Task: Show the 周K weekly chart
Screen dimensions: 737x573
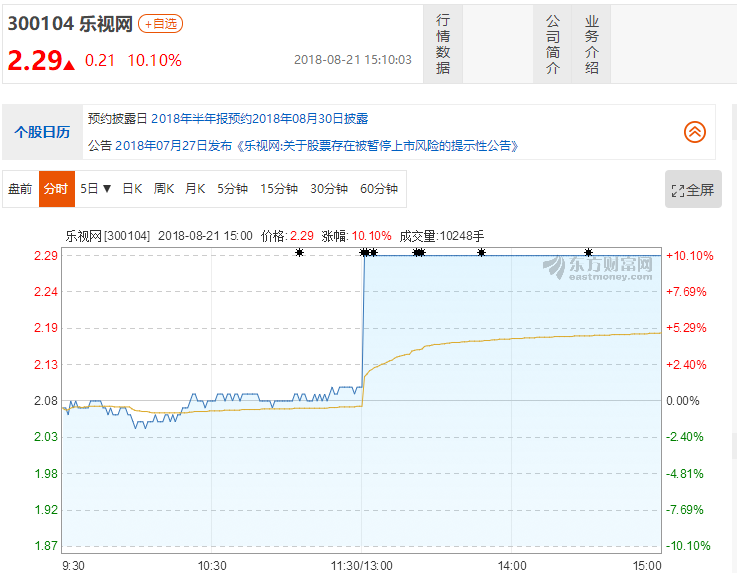Action: [x=164, y=188]
